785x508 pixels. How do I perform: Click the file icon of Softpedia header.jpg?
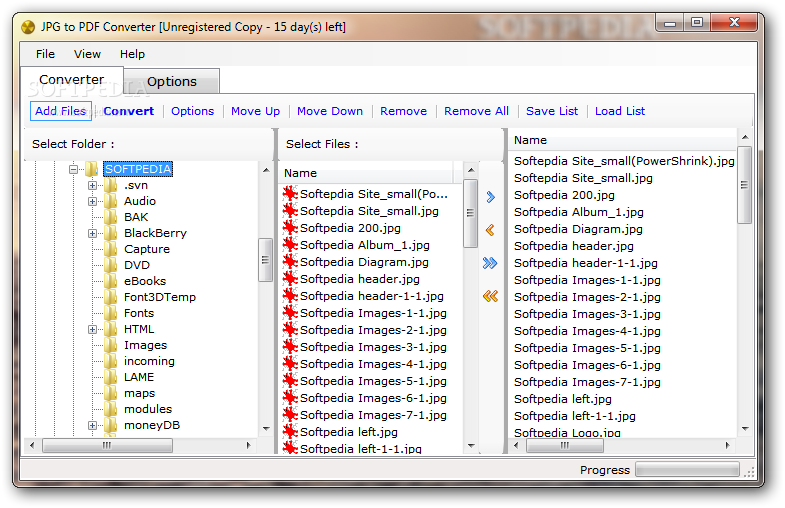click(x=290, y=279)
